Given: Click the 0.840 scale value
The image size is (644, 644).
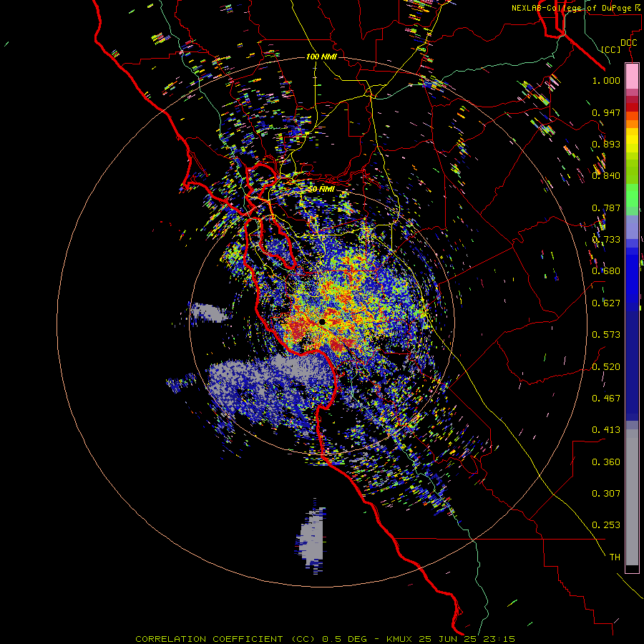Looking at the screenshot, I should click(606, 176).
